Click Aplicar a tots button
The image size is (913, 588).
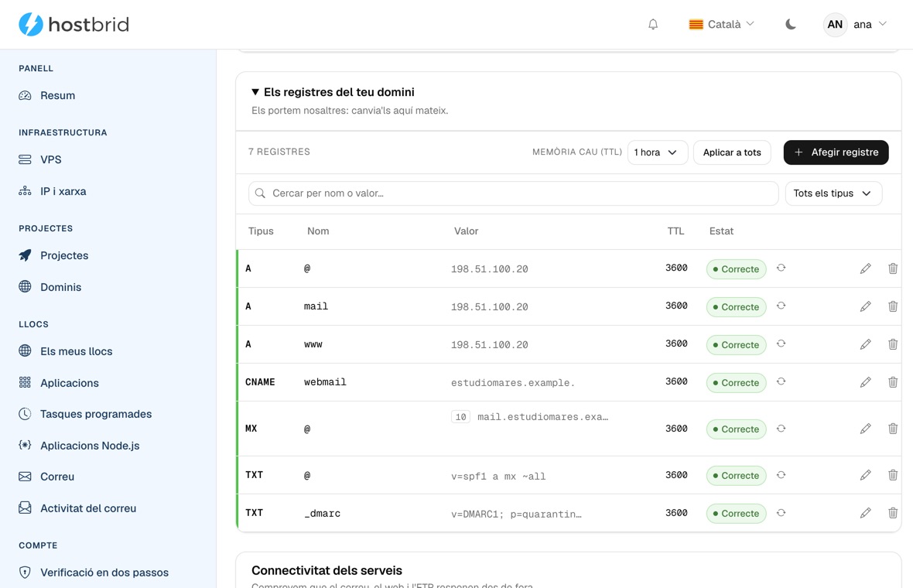pos(732,152)
